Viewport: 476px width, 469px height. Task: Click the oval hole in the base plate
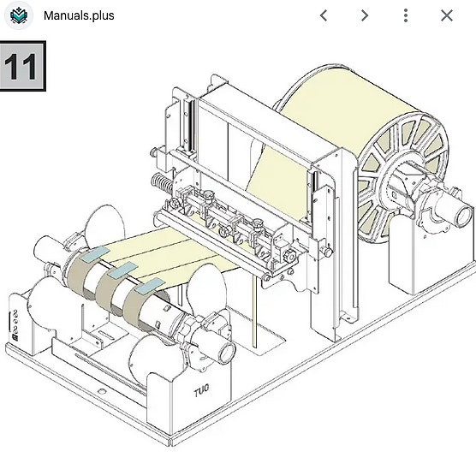(102, 391)
